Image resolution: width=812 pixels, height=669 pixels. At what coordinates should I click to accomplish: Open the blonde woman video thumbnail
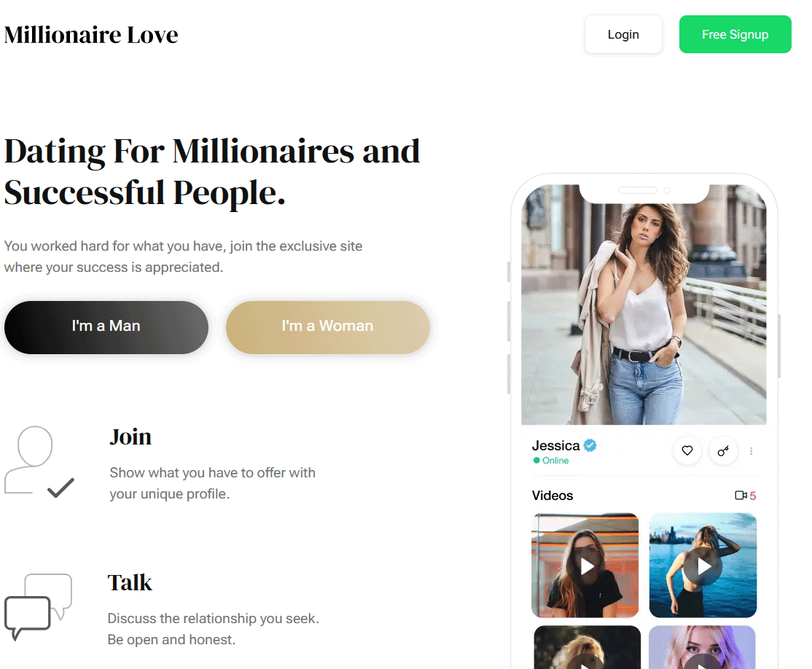pos(702,647)
